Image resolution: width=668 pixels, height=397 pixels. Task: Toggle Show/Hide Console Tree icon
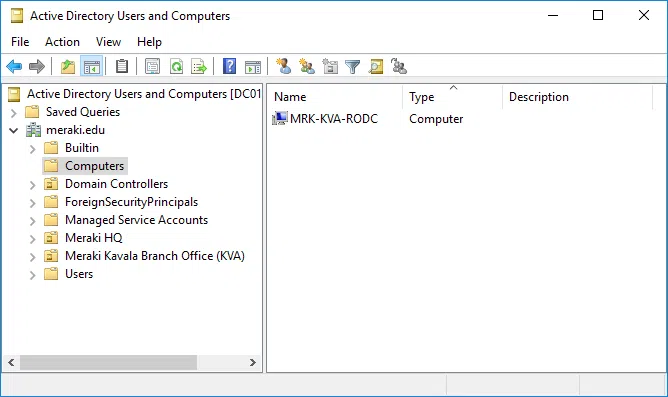(92, 66)
